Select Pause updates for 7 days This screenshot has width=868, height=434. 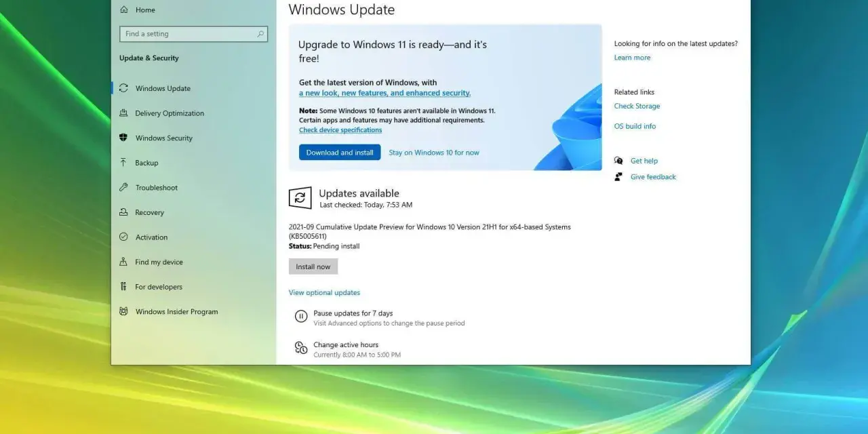click(353, 313)
